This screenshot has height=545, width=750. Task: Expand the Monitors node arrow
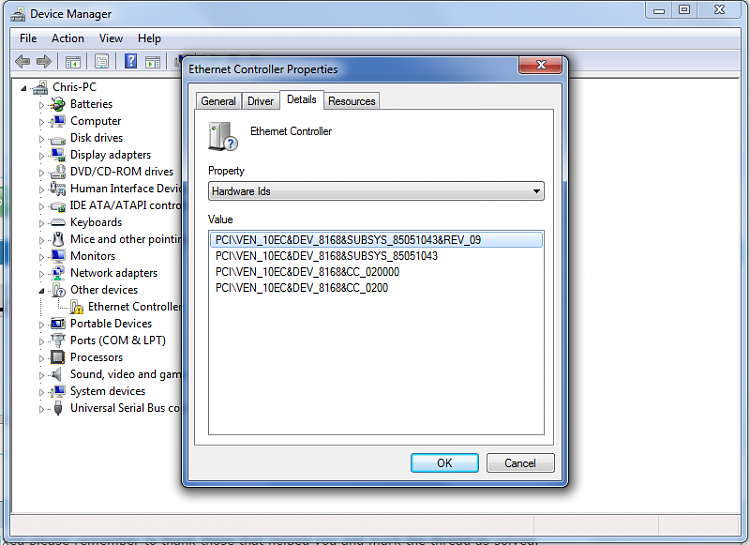(41, 257)
